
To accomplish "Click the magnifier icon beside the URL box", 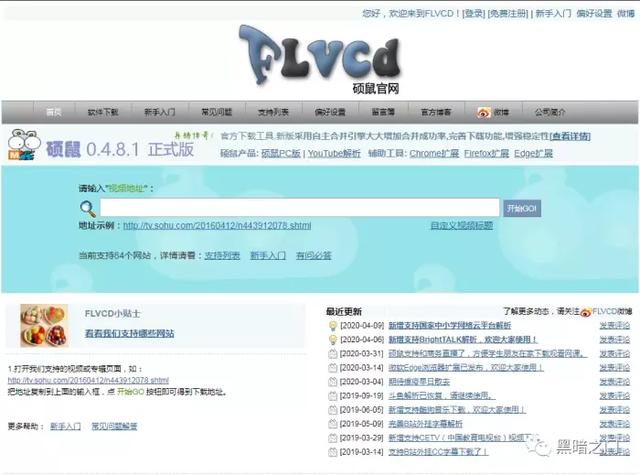I will (x=87, y=209).
